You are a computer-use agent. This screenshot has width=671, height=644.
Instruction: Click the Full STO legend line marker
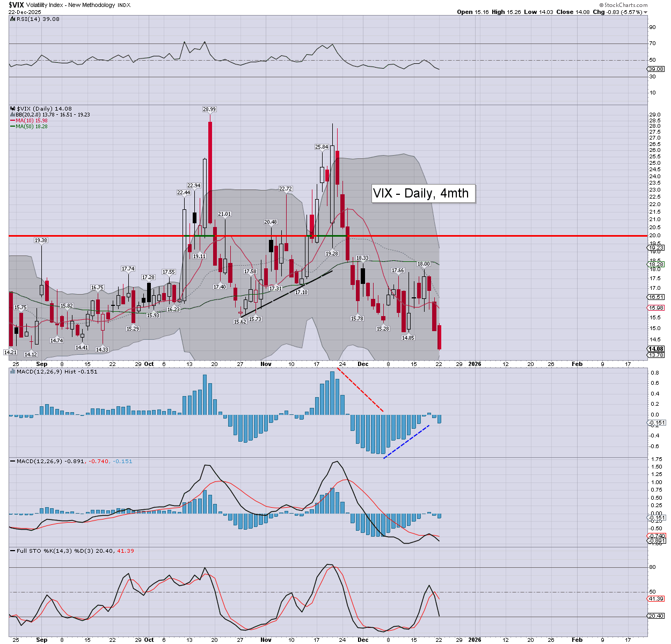pos(12,551)
